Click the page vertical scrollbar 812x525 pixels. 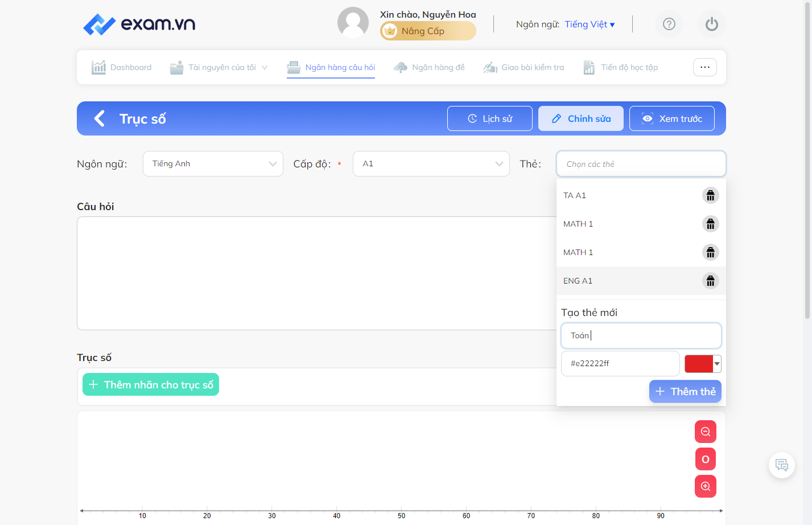[807, 159]
